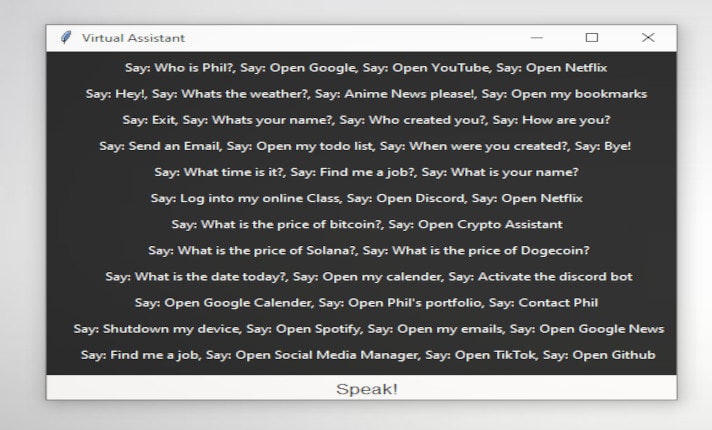Screen dimensions: 712x430
Task: Click the line about the price of Solana
Action: 369,251
